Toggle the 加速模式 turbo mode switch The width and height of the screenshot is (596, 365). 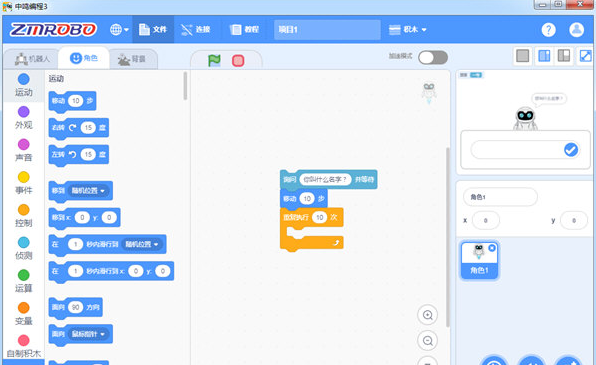pyautogui.click(x=433, y=57)
